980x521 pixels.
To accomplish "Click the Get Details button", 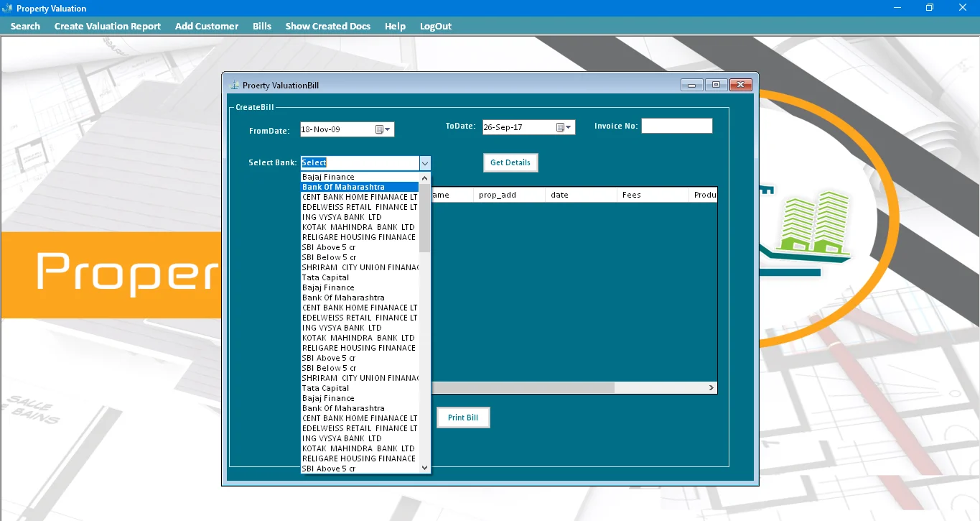I will (510, 162).
